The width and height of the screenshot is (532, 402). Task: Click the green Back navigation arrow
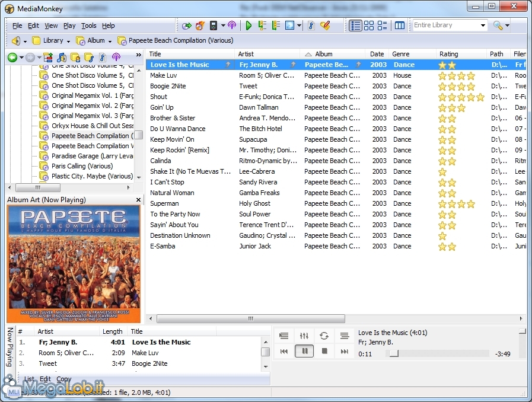(x=12, y=58)
